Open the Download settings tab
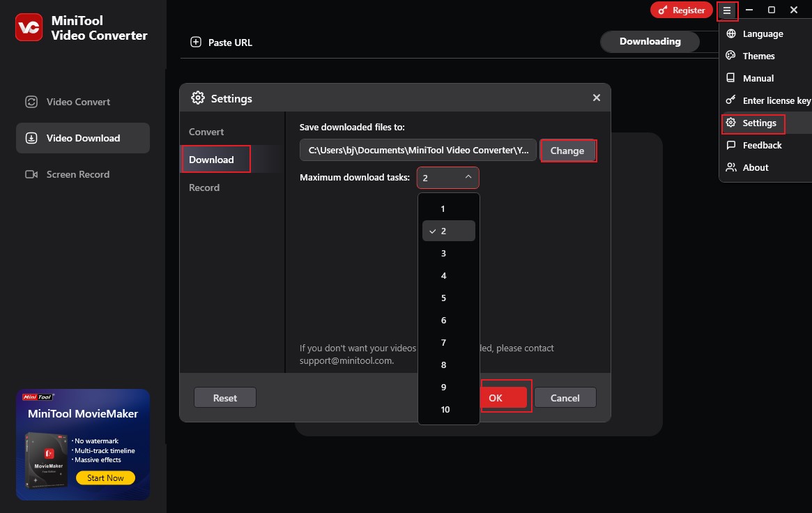Screen dimensions: 812x513 [x=233, y=160]
